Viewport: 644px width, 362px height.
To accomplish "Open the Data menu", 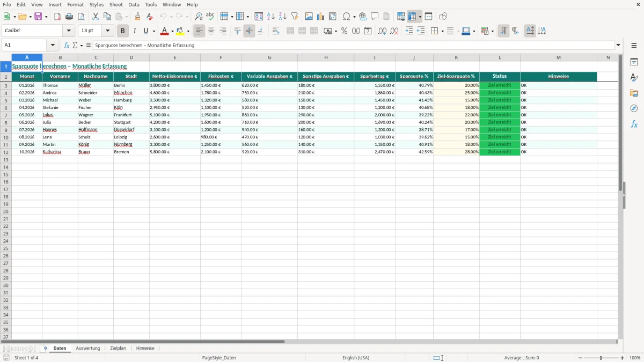I will click(x=134, y=4).
